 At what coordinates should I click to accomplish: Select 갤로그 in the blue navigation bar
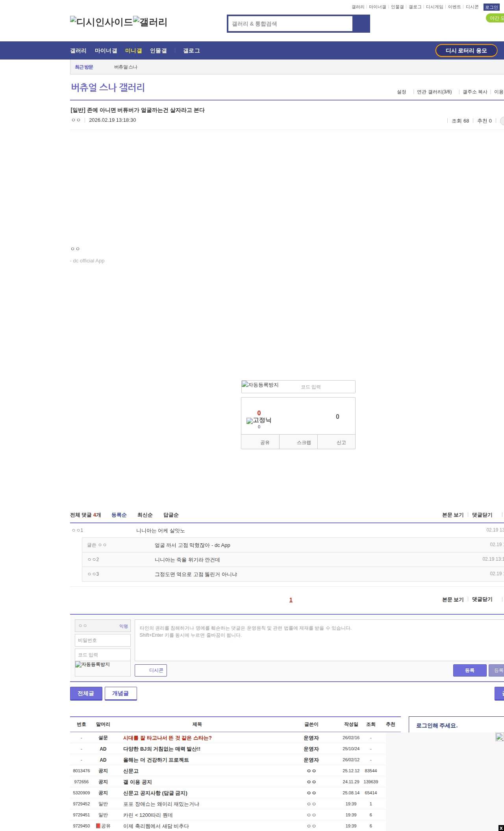tap(191, 51)
